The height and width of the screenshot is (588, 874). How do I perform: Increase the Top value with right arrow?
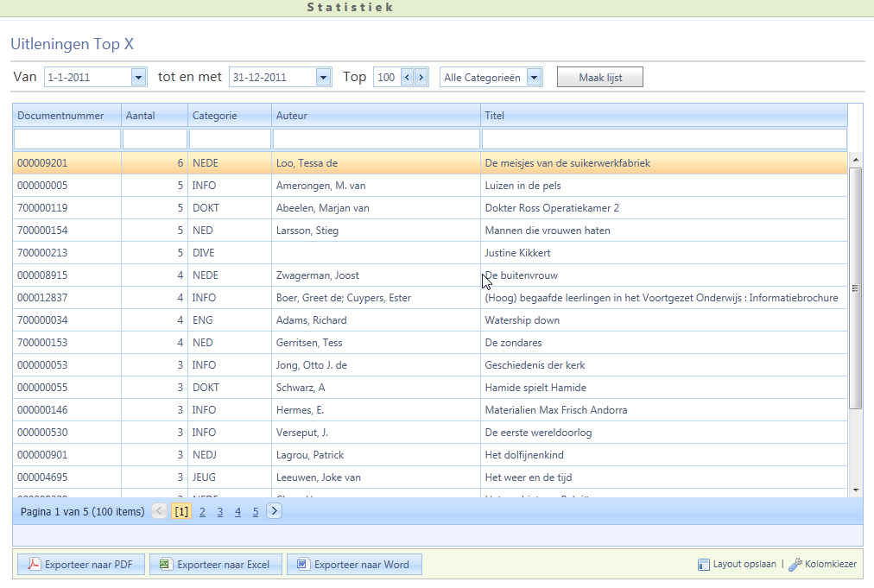click(x=421, y=77)
